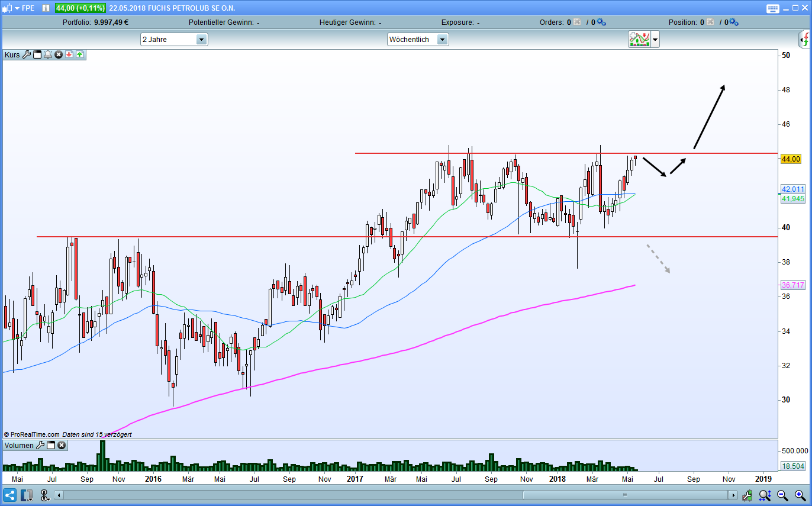Image resolution: width=812 pixels, height=506 pixels.
Task: Move Kurs panel up with green arrow
Action: 80,55
